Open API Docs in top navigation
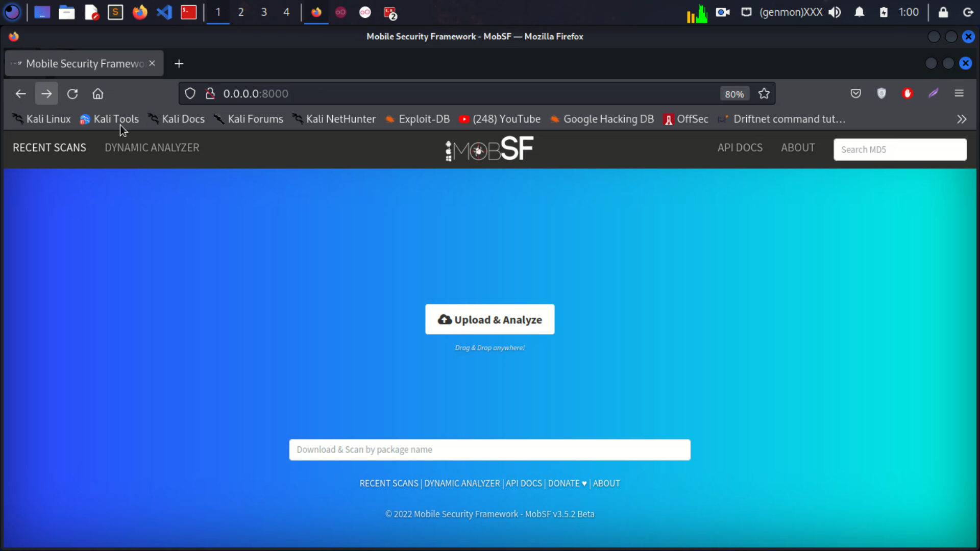Screen dimensions: 980x551 coord(740,147)
